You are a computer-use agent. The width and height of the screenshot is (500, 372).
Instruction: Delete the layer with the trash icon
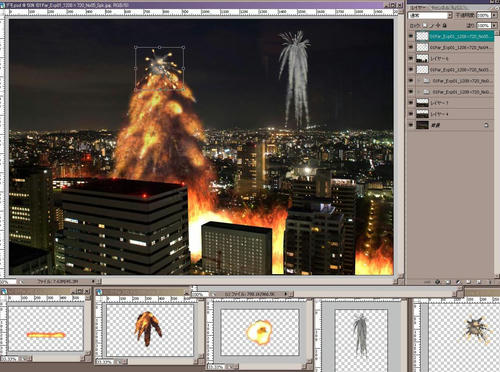pyautogui.click(x=490, y=282)
